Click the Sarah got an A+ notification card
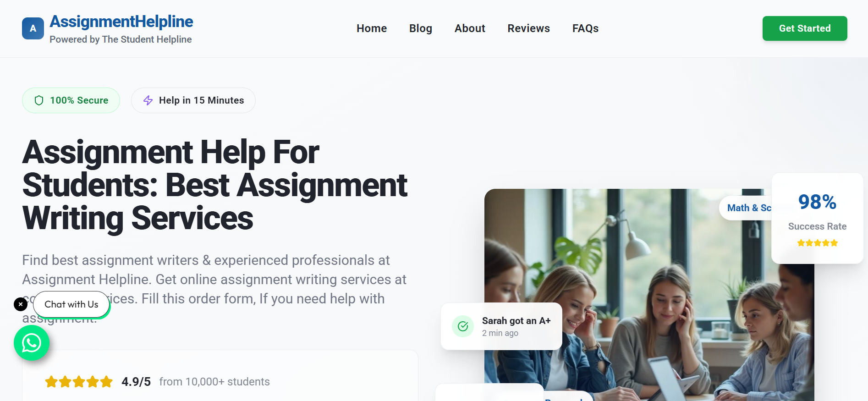The width and height of the screenshot is (868, 401). (x=501, y=326)
